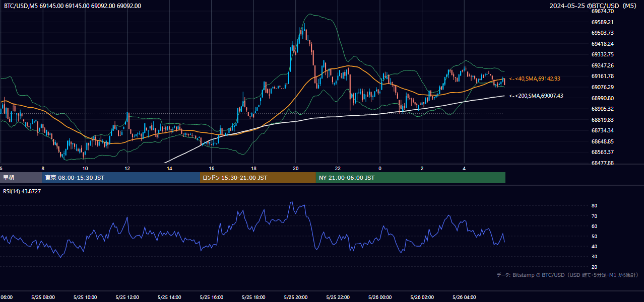The width and height of the screenshot is (644, 302).
Task: Click price axis value 68648.85
Action: [x=602, y=141]
